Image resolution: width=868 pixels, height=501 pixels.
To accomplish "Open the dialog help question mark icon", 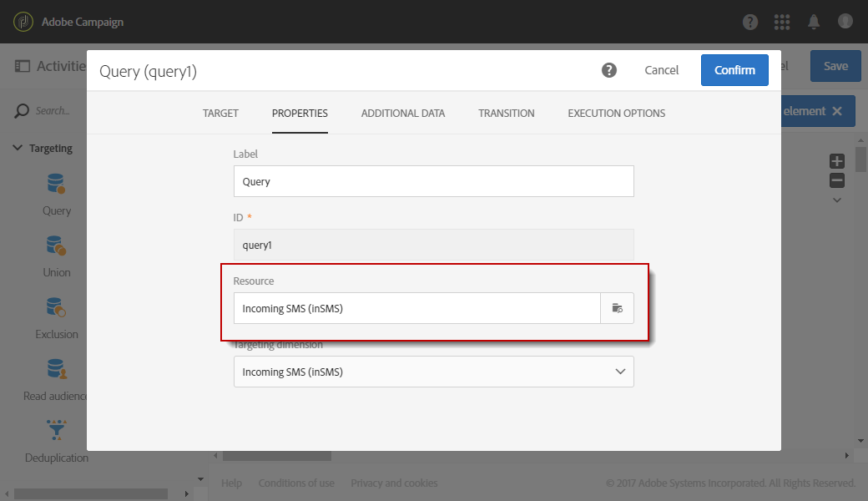I will (609, 70).
